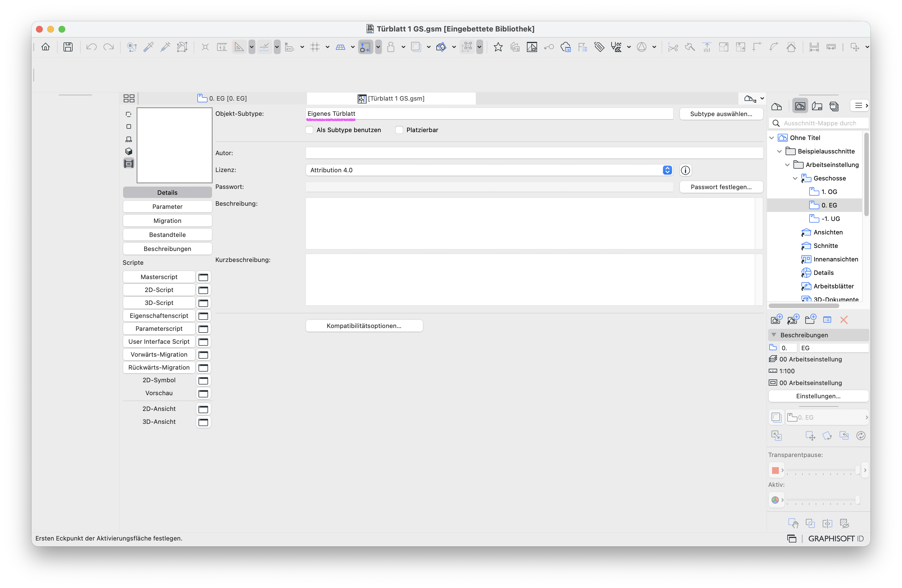Click the preview thumbnail box
Screen dimensions: 902x588
click(x=174, y=145)
